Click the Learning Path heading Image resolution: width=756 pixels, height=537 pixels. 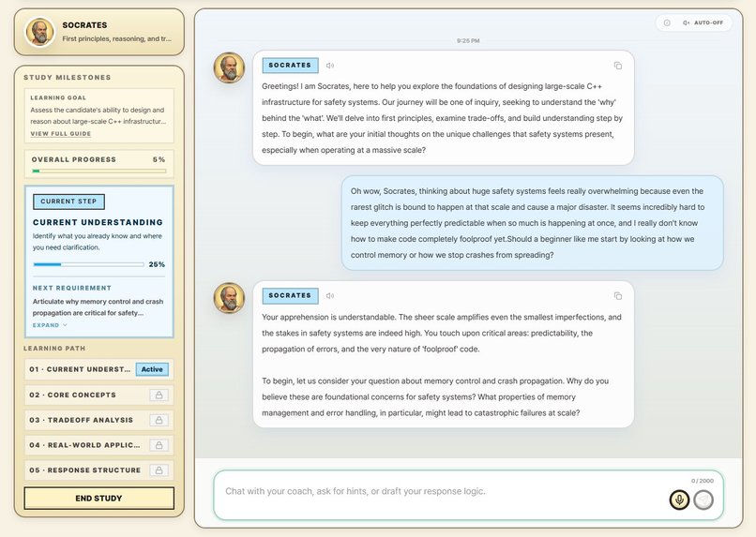point(54,349)
